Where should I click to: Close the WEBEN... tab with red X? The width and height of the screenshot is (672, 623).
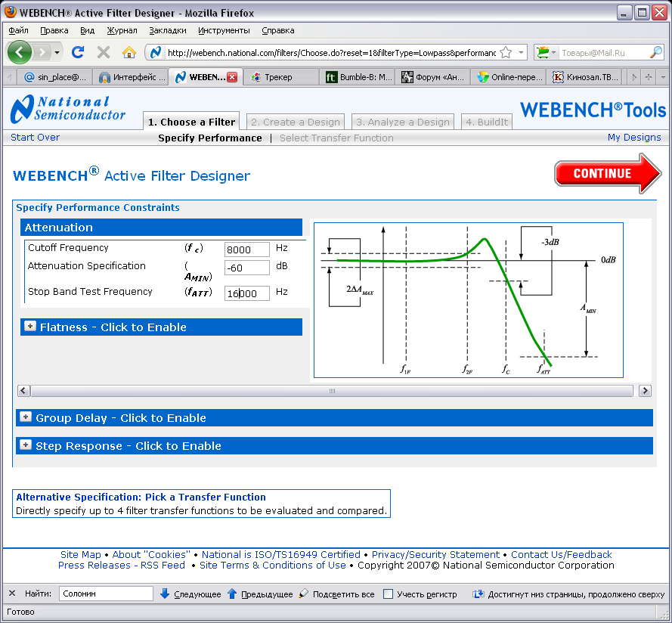pos(232,77)
